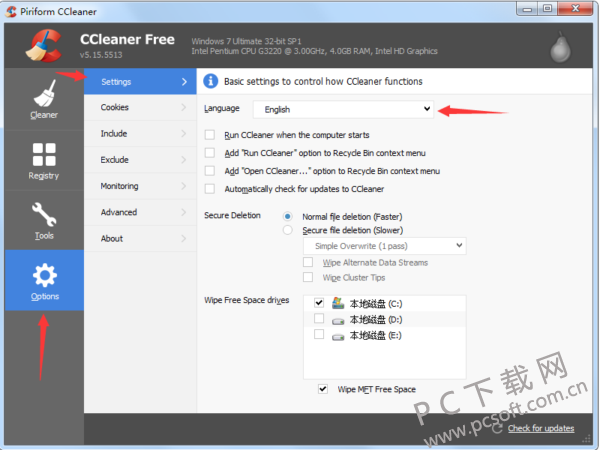
Task: Enable Run CCleaner when the computer starts
Action: (210, 135)
